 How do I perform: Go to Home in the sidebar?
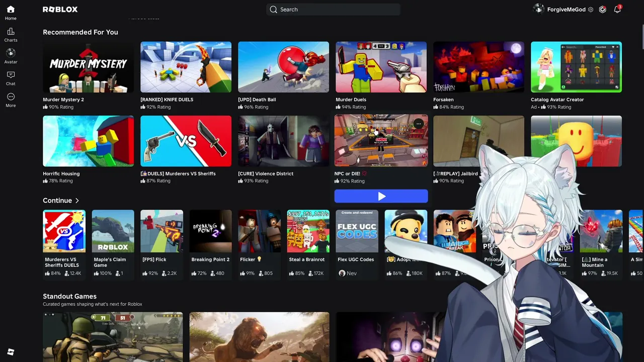tap(11, 13)
